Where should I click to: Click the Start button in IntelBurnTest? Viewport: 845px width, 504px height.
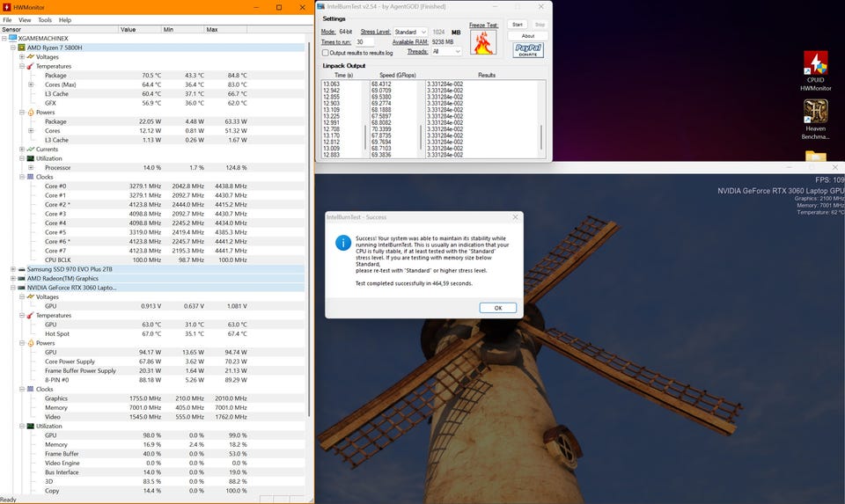(x=518, y=25)
